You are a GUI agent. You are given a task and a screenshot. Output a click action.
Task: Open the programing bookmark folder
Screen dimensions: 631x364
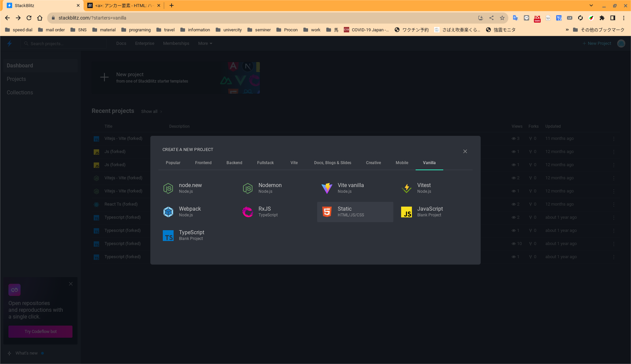pyautogui.click(x=136, y=30)
